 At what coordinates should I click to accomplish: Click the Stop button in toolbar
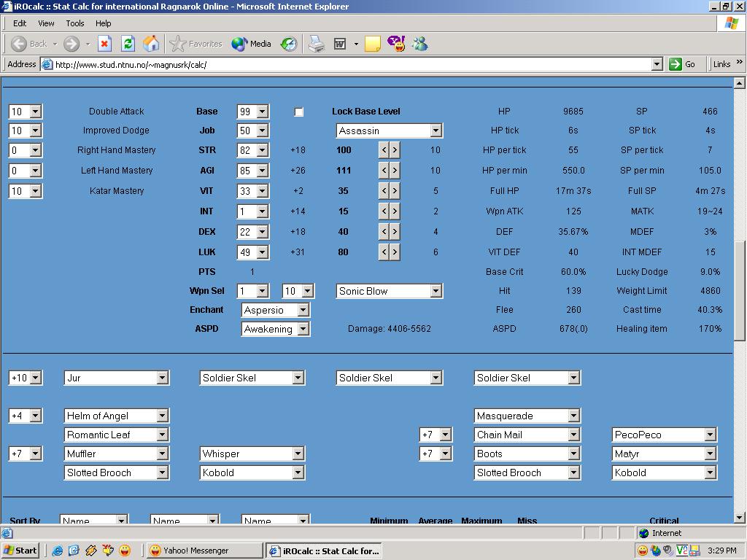[104, 44]
